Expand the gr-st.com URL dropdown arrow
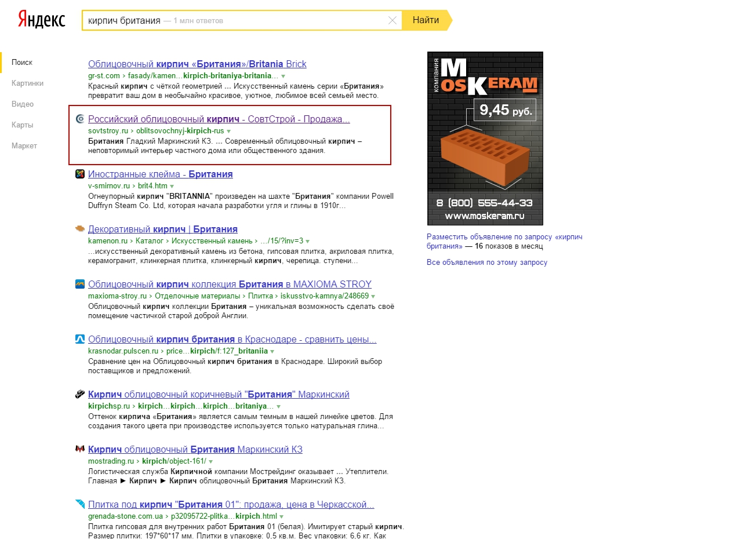 click(x=283, y=77)
